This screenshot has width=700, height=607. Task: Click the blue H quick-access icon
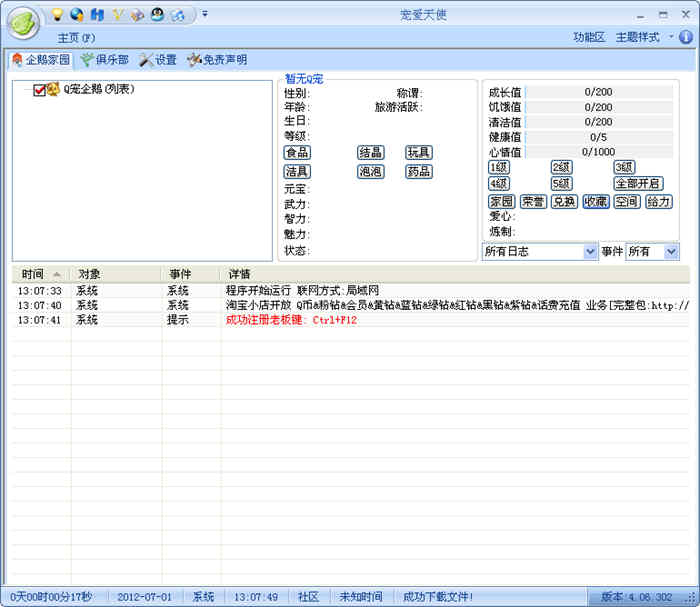[97, 15]
